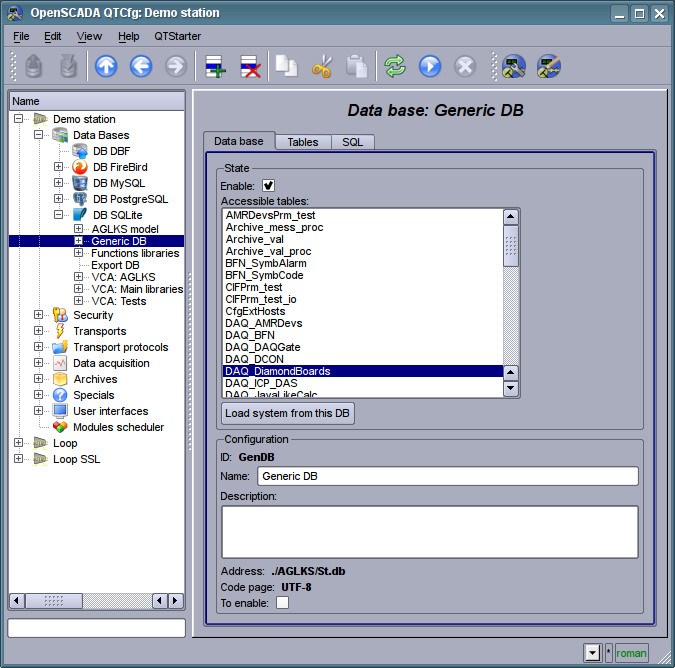Click the DB SQLite feather icon
675x668 pixels.
pos(80,215)
